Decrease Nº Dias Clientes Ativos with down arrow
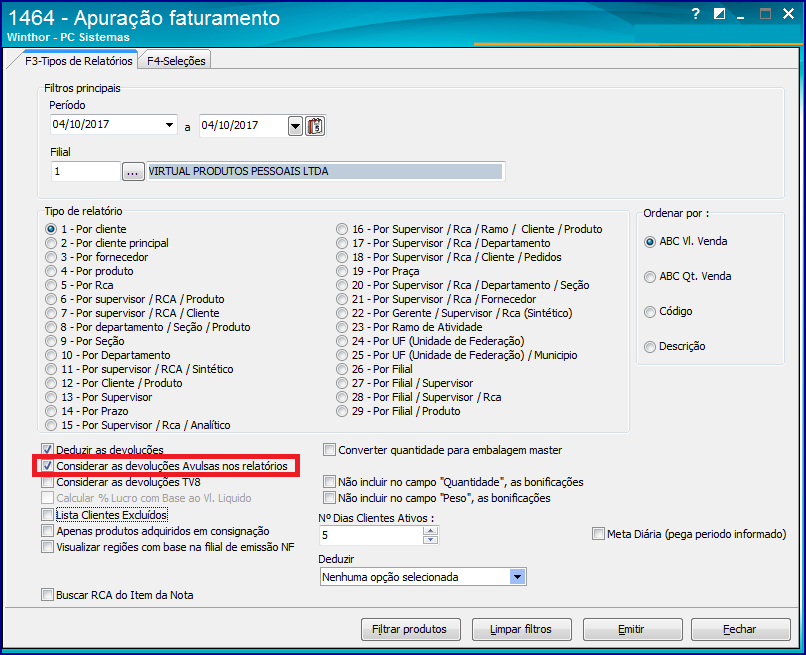The height and width of the screenshot is (655, 806). click(x=430, y=539)
